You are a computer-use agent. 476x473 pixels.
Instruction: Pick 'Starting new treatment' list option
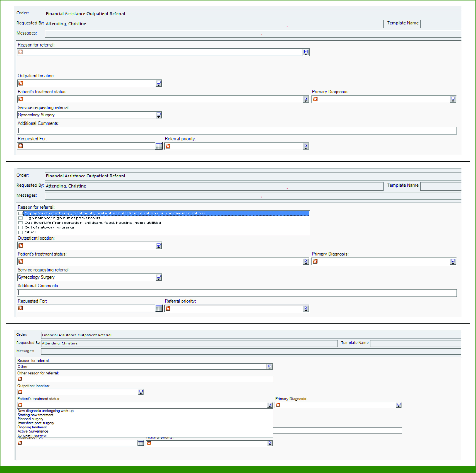35,415
